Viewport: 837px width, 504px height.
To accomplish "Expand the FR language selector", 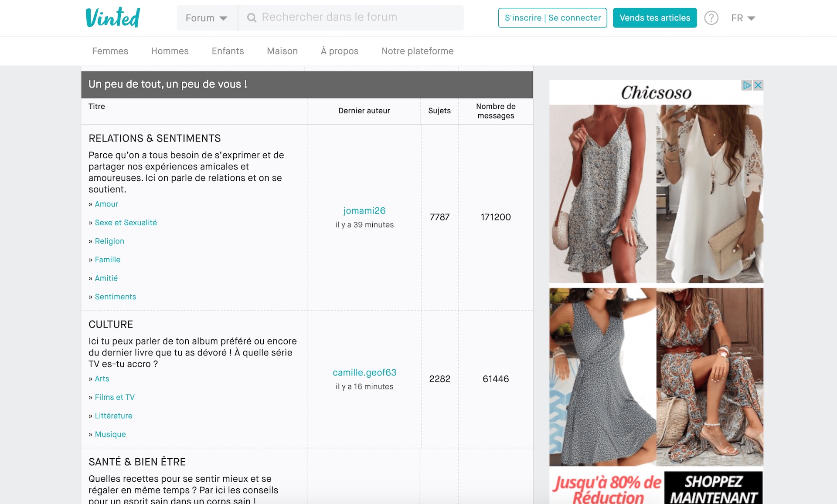I will pyautogui.click(x=743, y=18).
